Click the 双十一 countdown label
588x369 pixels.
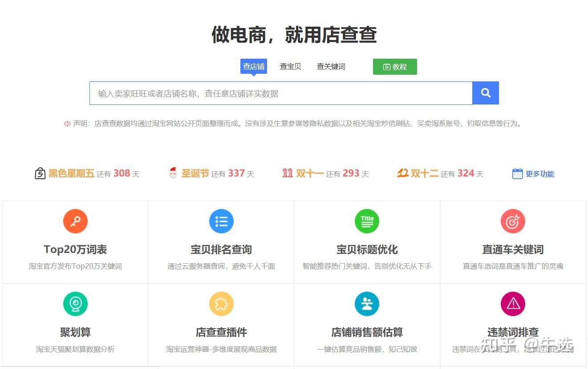pyautogui.click(x=310, y=173)
